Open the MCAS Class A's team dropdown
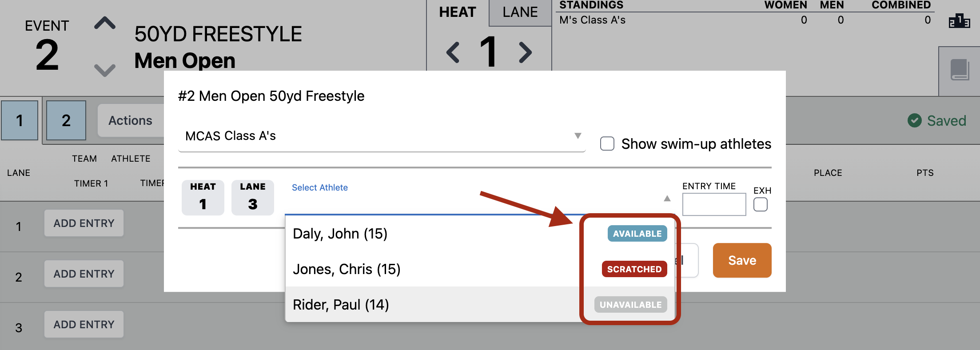The width and height of the screenshot is (980, 350). point(382,136)
